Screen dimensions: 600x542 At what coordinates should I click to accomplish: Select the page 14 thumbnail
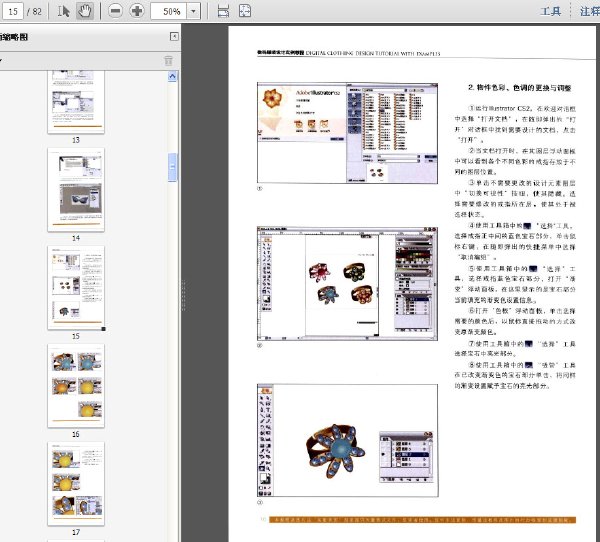point(76,190)
